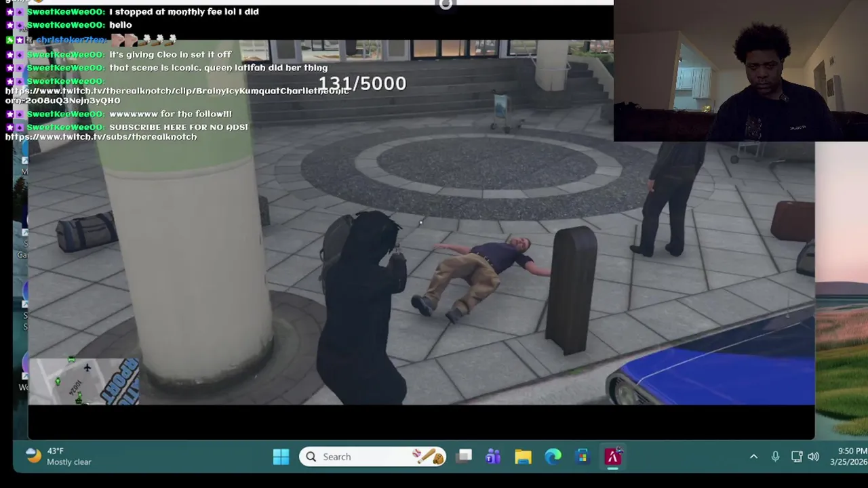Launch Microsoft Edge from the taskbar
The height and width of the screenshot is (488, 868).
coord(553,457)
